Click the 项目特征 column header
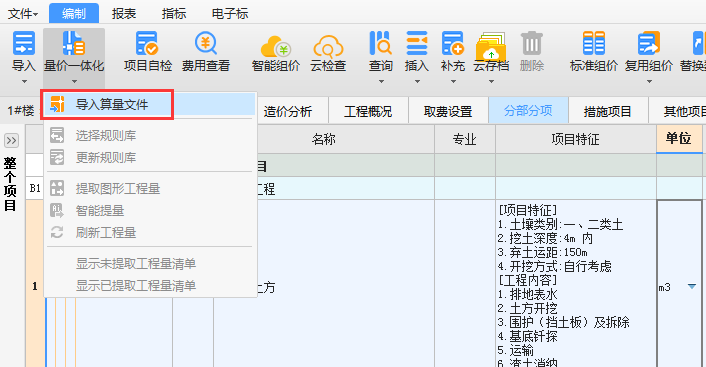 point(576,139)
